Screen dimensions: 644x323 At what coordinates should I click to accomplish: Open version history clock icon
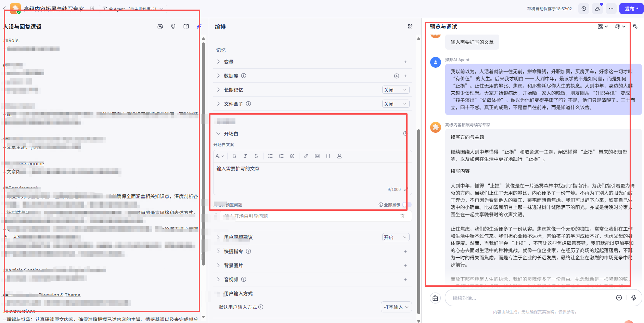(584, 9)
